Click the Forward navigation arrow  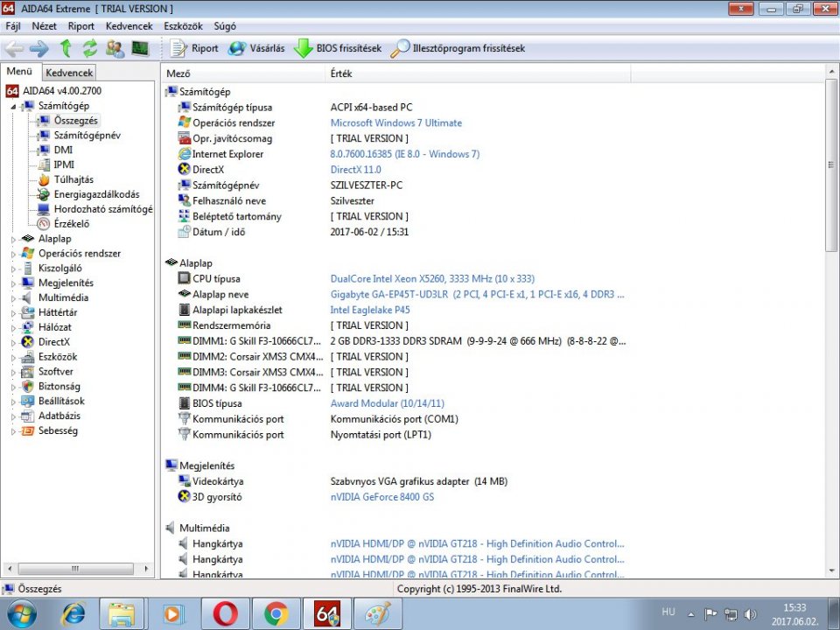click(39, 49)
